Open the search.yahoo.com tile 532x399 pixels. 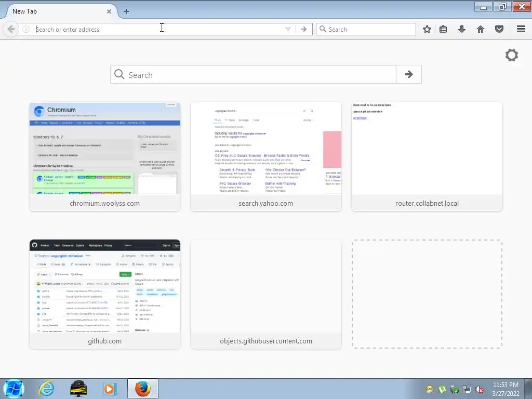click(x=266, y=156)
